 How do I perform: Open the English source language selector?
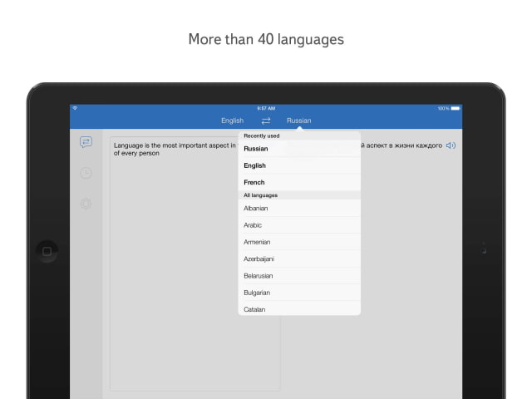(x=233, y=121)
